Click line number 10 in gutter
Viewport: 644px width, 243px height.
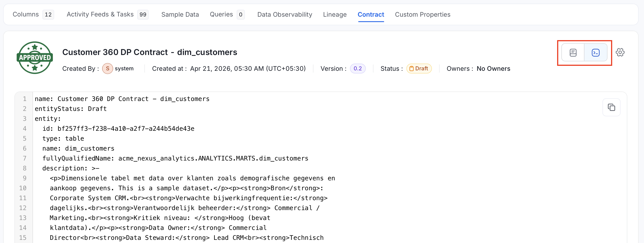pos(23,188)
